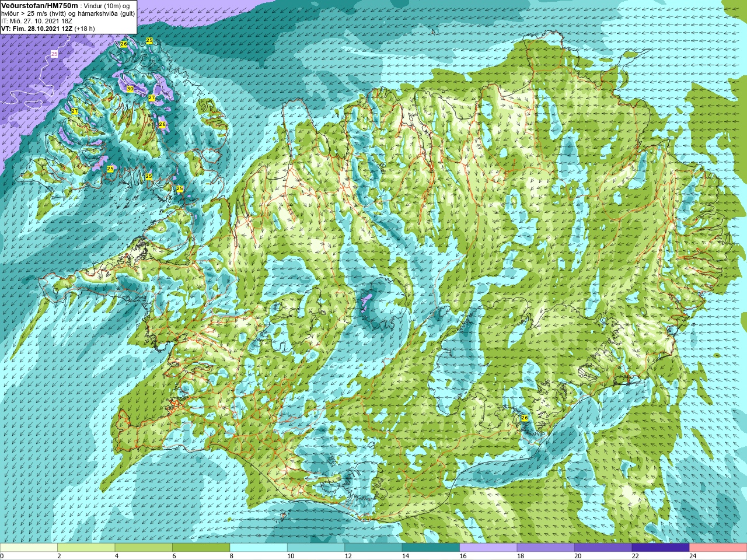The image size is (747, 560).
Task: Select the 6–8 m/s olive green legend swatch
Action: coord(201,548)
